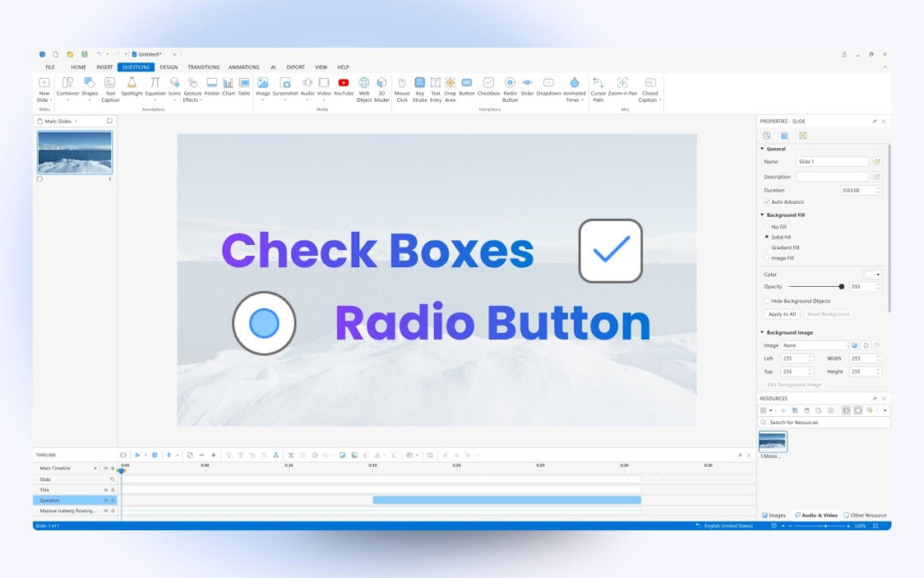924x578 pixels.
Task: Play the timeline preview
Action: pyautogui.click(x=137, y=456)
